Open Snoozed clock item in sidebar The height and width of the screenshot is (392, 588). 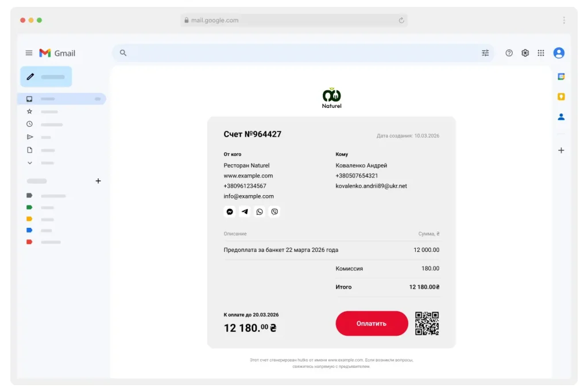[30, 124]
